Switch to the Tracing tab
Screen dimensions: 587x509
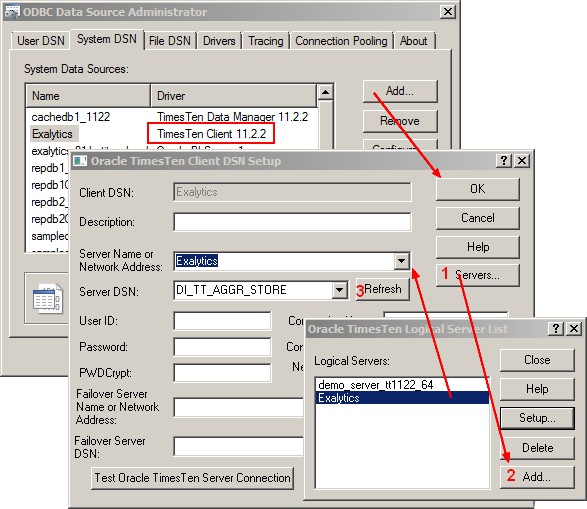pyautogui.click(x=266, y=41)
